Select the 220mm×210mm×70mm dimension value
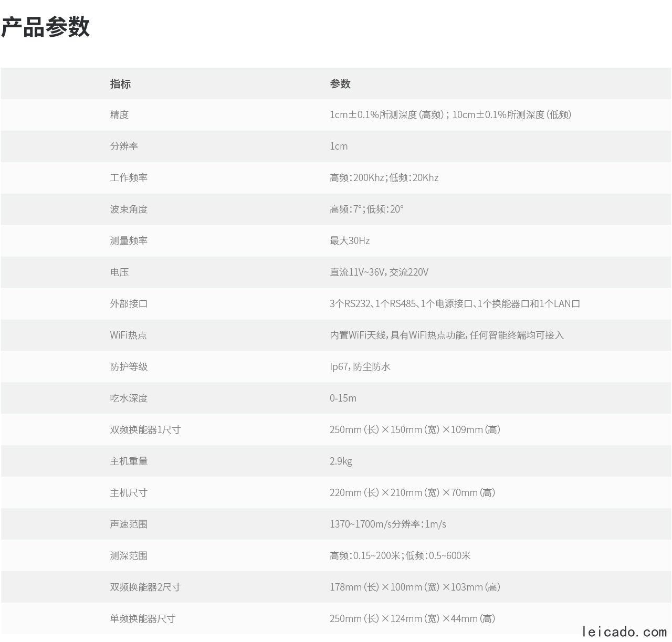Viewport: 672px width, 642px height. click(x=413, y=493)
